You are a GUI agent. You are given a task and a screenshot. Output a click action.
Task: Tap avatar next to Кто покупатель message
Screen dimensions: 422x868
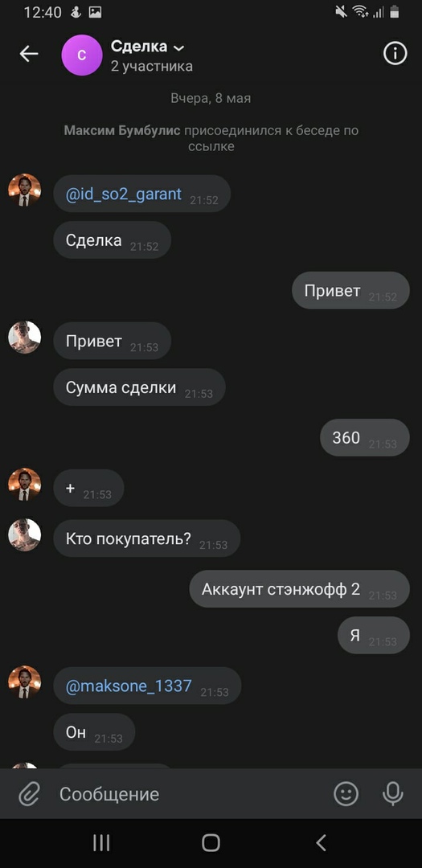[x=24, y=534]
